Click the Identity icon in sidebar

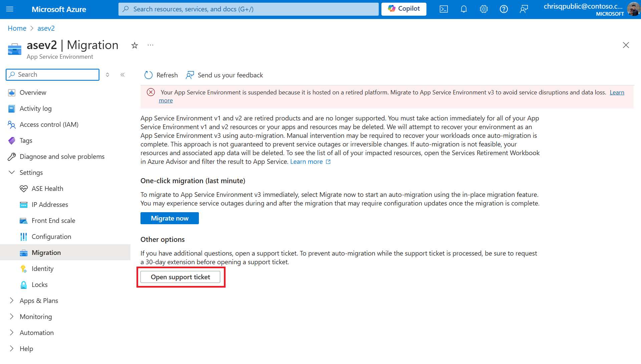pos(23,269)
